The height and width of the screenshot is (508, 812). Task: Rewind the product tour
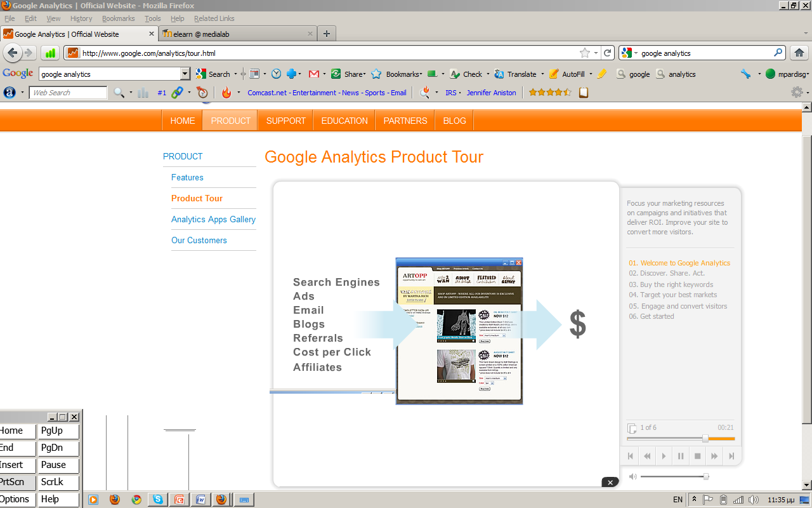647,456
